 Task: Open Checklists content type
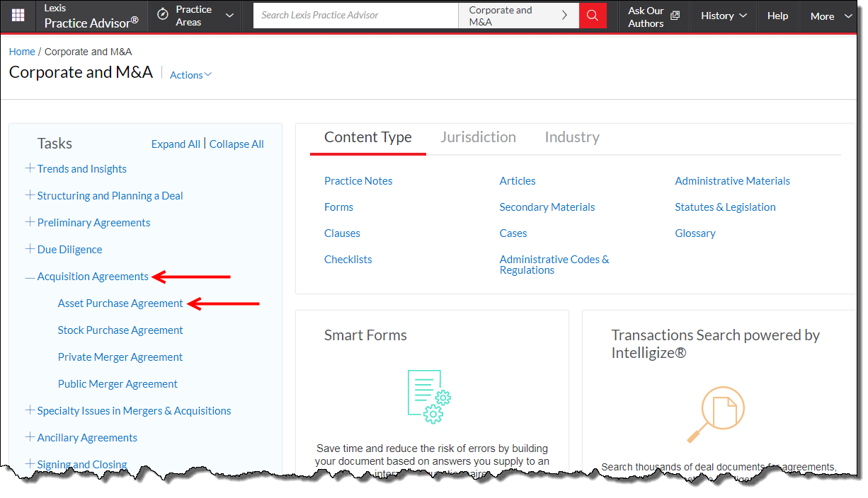[x=348, y=260]
